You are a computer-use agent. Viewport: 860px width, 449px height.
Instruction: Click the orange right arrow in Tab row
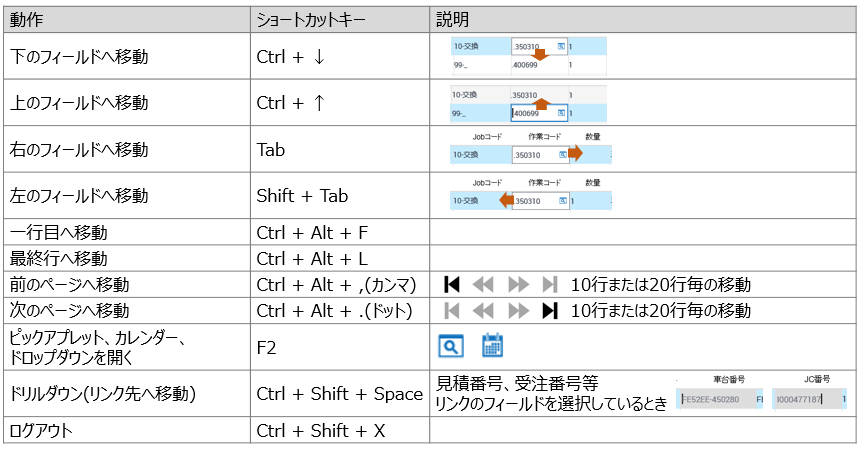tap(575, 153)
